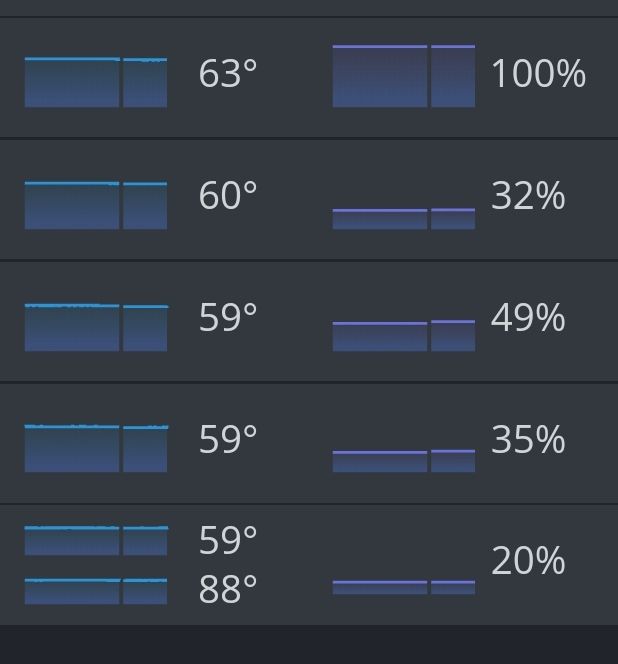Click the temperature graph beside 35%
This screenshot has height=664, width=618.
96,448
